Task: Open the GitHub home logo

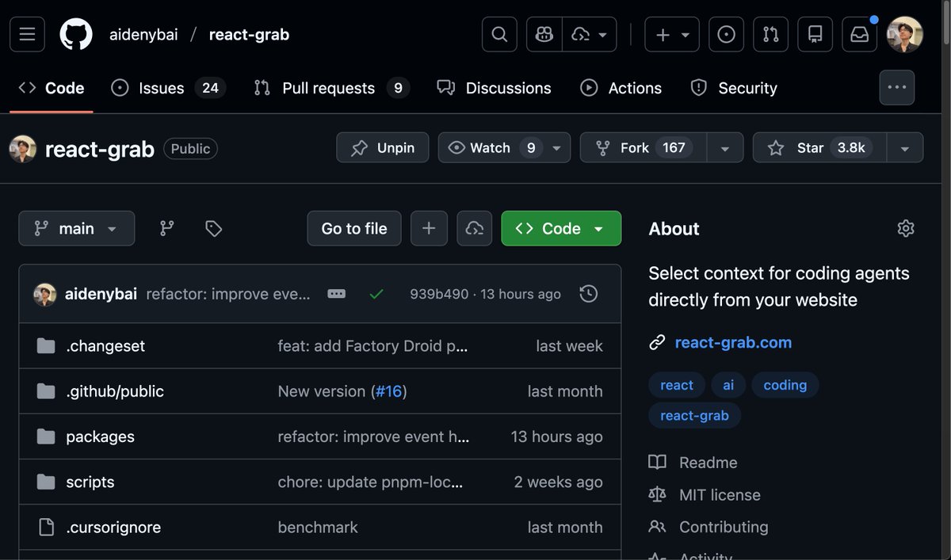Action: click(75, 34)
